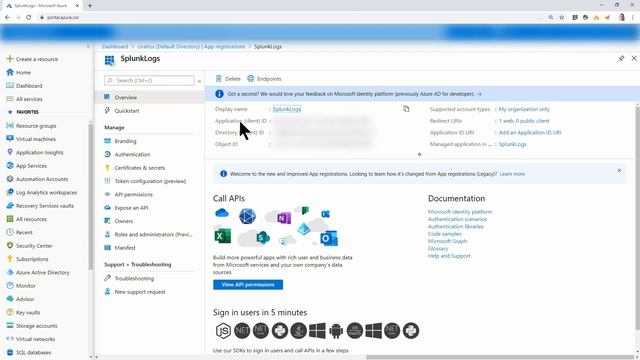Click Delete in the command bar
The image size is (640, 360).
click(x=228, y=79)
